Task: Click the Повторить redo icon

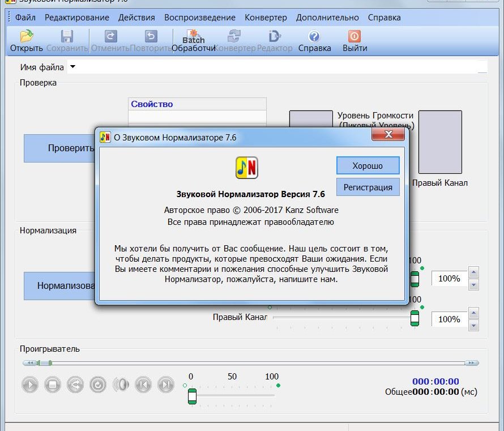Action: tap(151, 36)
